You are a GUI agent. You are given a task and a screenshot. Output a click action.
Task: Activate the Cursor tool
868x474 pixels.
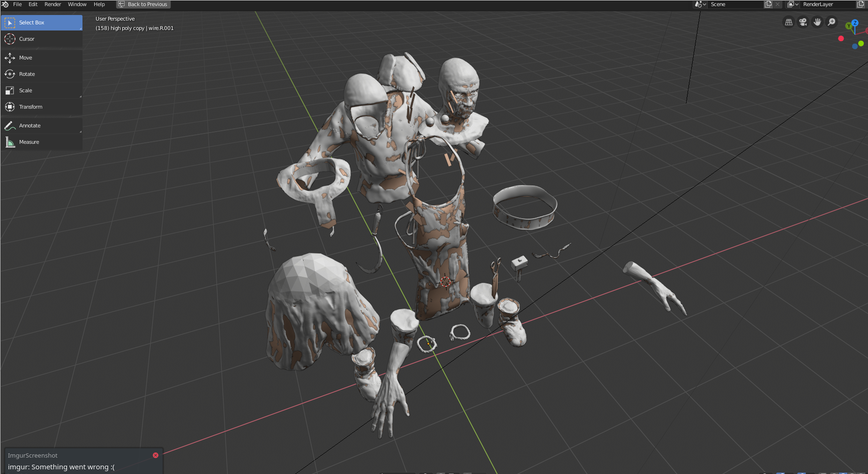pyautogui.click(x=42, y=39)
